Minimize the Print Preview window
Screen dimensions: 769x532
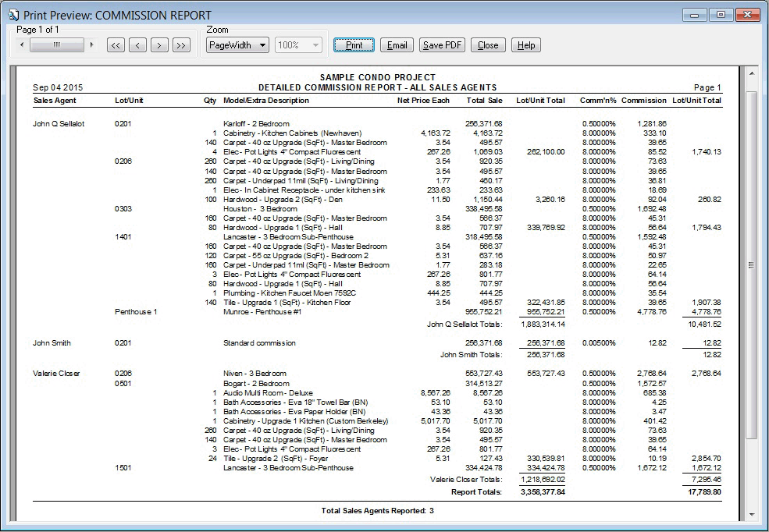695,15
